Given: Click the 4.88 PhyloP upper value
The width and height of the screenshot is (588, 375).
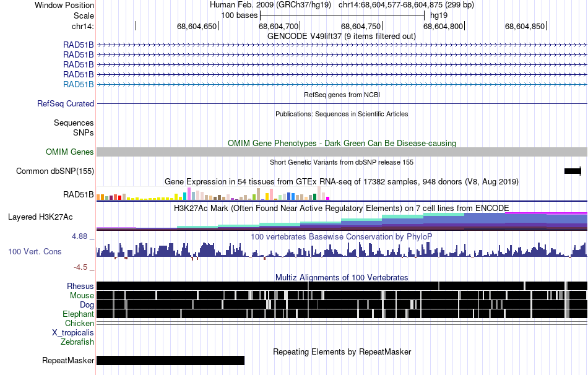Looking at the screenshot, I should (79, 236).
